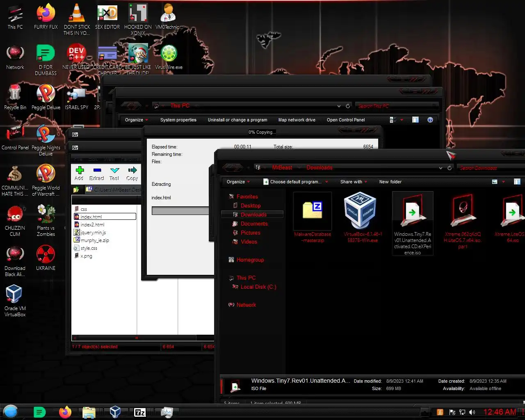The height and width of the screenshot is (420, 525).
Task: Open the Plants vs Zombies shortcut
Action: pos(46,221)
